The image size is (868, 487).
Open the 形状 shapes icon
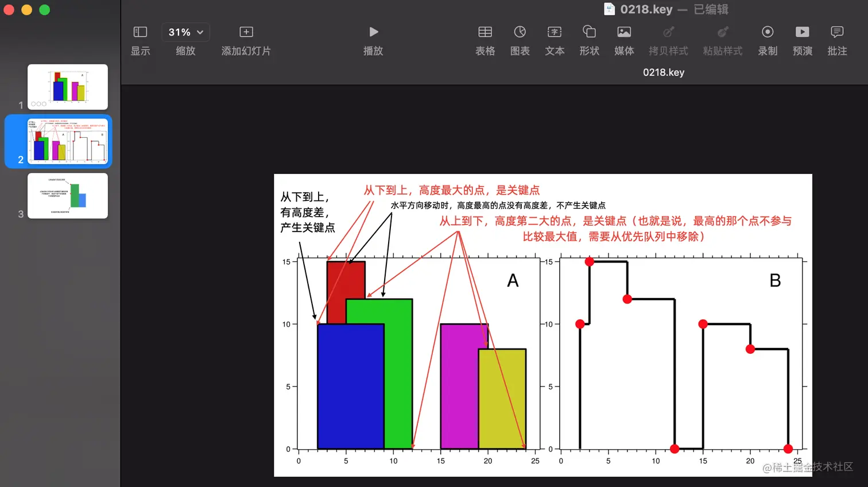click(x=589, y=32)
